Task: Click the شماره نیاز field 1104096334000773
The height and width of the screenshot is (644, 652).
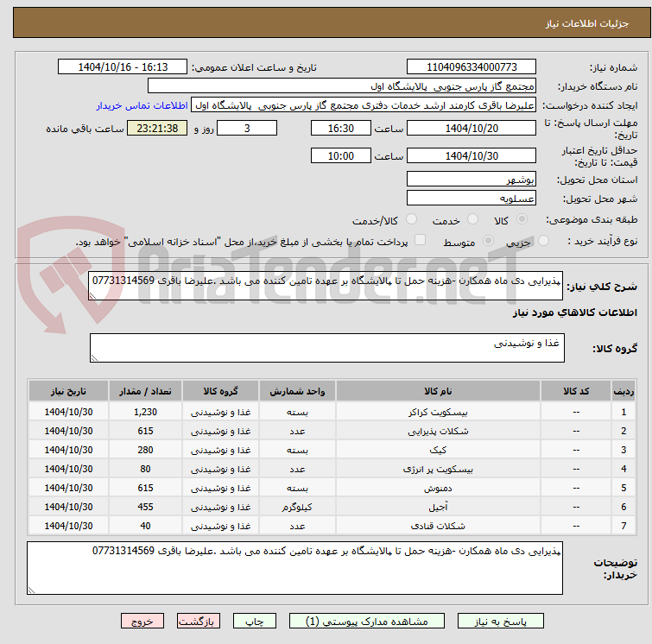Action: pyautogui.click(x=472, y=67)
